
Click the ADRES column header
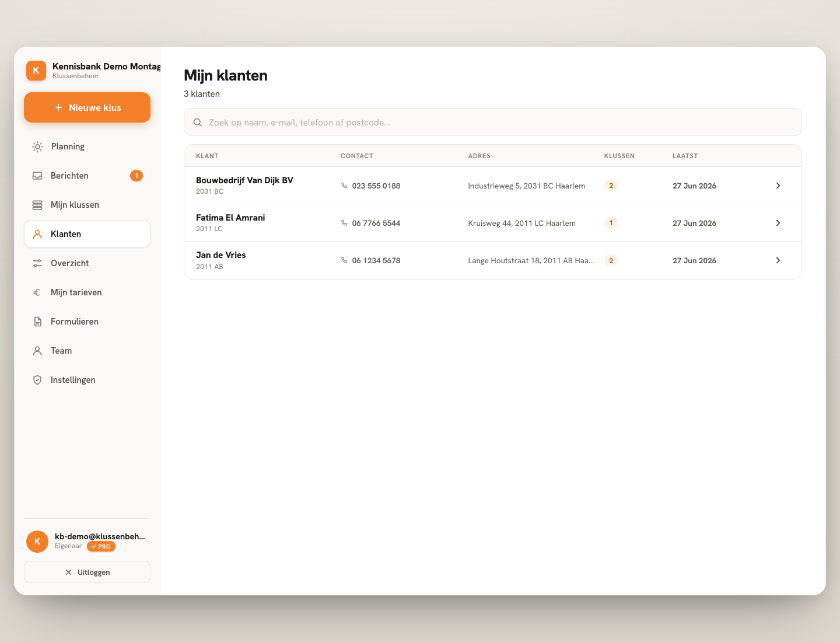point(480,156)
